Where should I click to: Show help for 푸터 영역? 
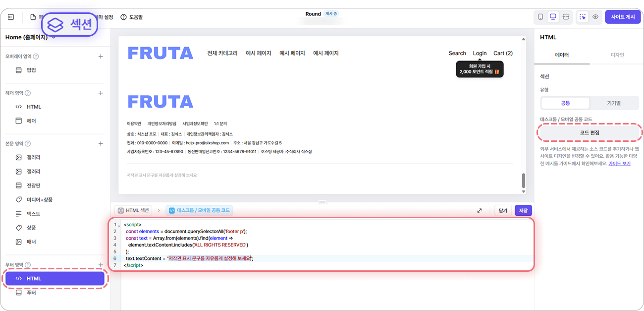pos(28,265)
